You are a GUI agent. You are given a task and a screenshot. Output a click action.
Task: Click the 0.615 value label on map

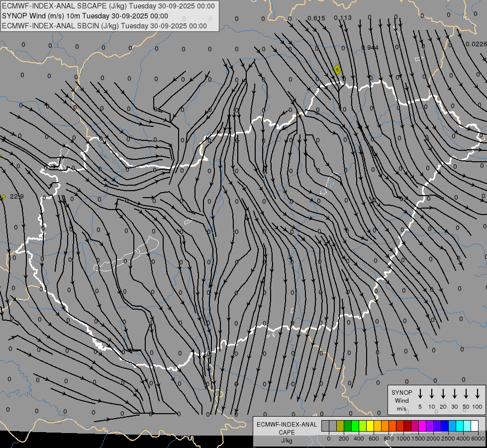(316, 18)
